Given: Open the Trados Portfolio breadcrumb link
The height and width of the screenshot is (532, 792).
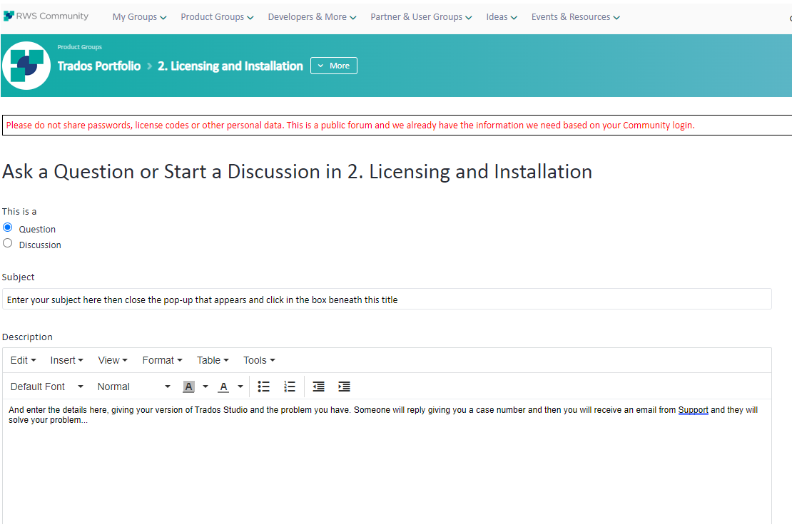Looking at the screenshot, I should (x=99, y=66).
